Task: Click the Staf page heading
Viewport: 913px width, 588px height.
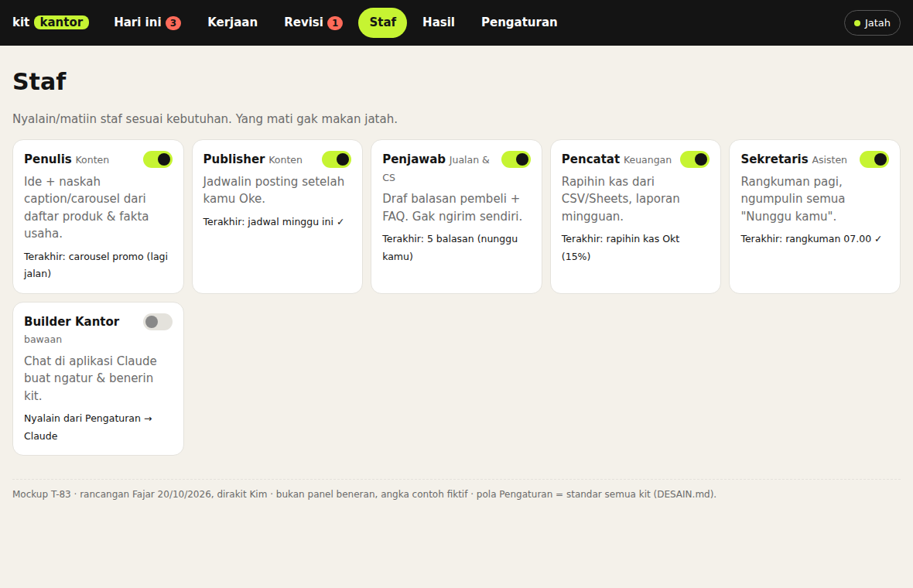Action: click(39, 81)
